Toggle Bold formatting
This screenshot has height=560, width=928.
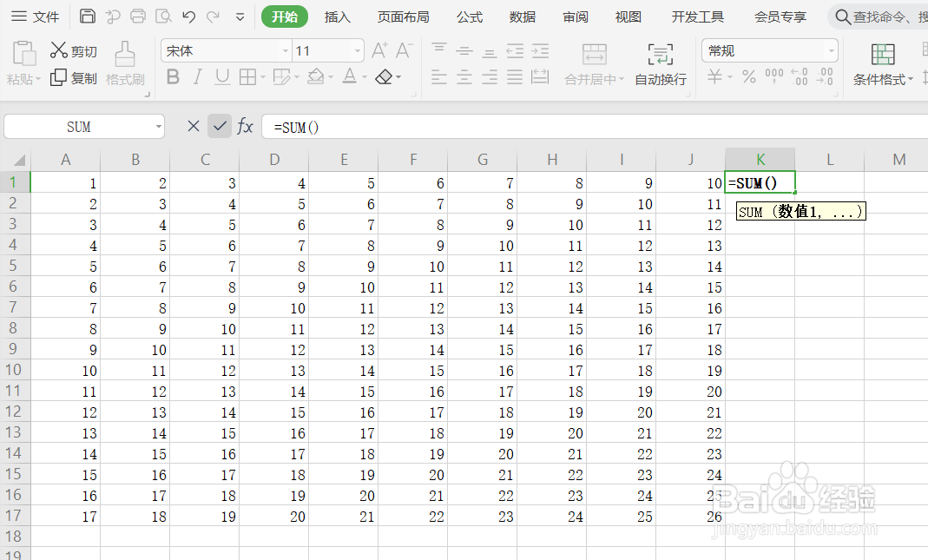(x=173, y=76)
